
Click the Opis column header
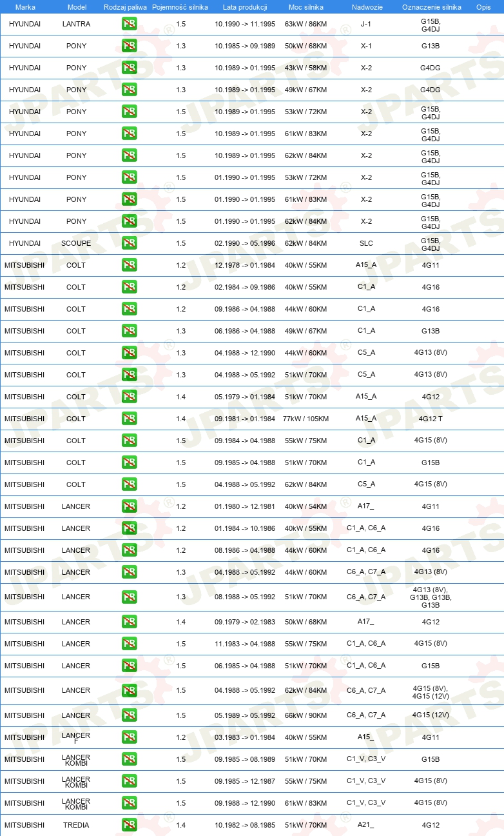point(483,7)
